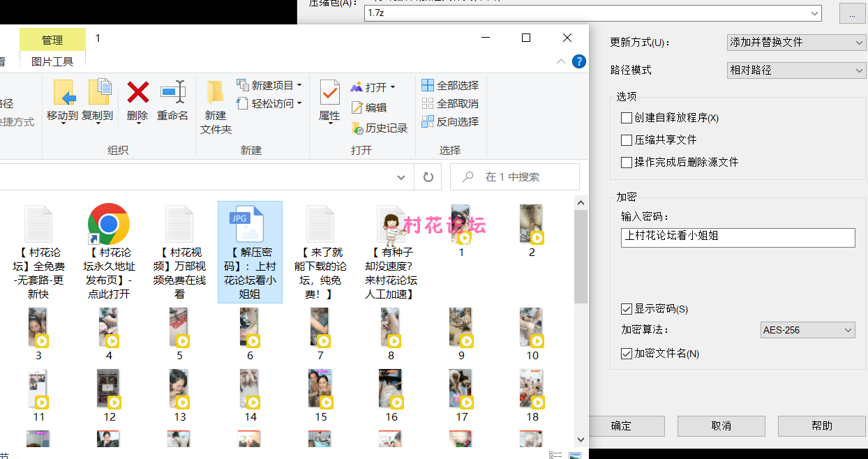
Task: Open History (历史记录) in ribbon
Action: tap(380, 128)
